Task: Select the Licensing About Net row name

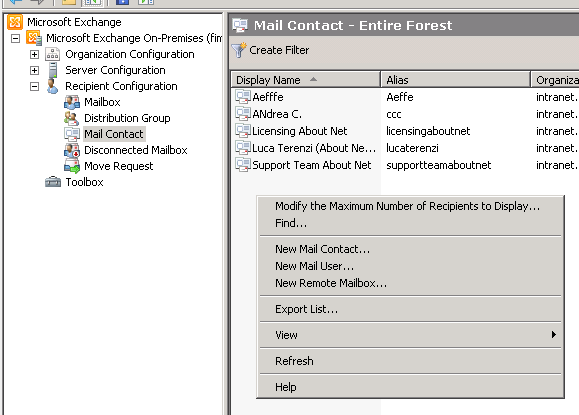Action: click(x=299, y=131)
